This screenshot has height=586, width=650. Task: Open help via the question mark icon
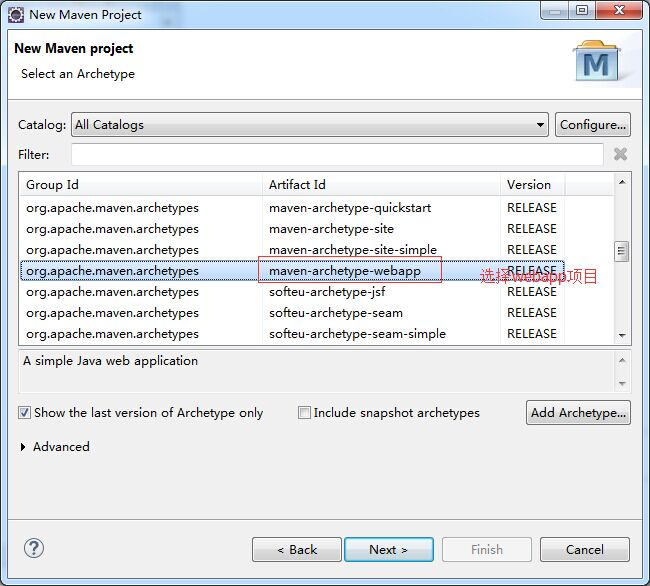[x=34, y=549]
